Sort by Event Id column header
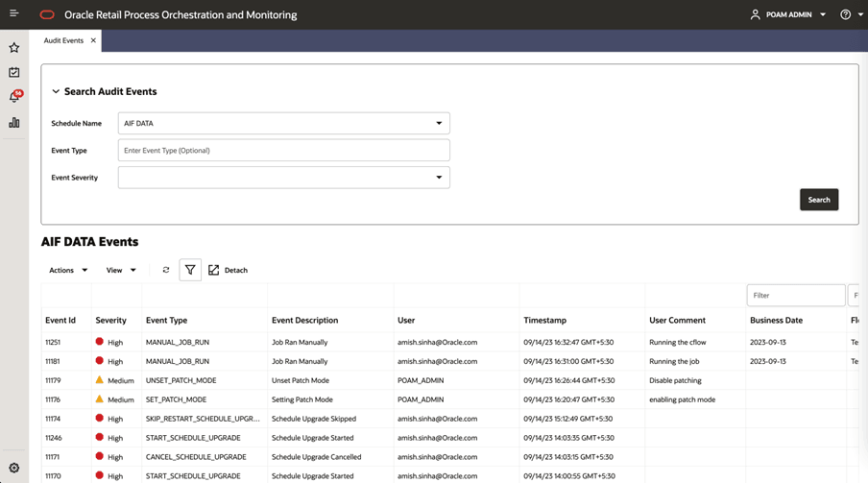The height and width of the screenshot is (483, 868). pos(60,320)
